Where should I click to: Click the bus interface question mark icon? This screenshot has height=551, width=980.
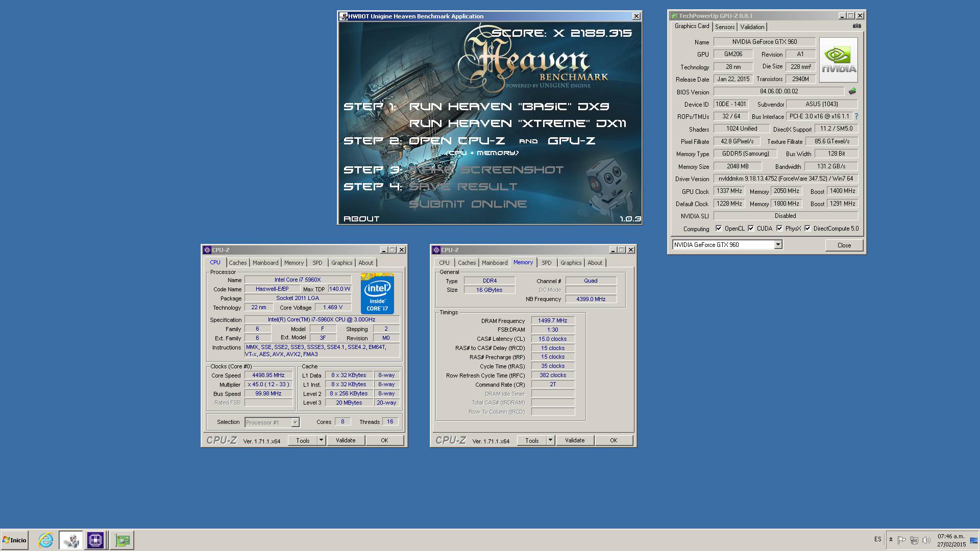[x=856, y=116]
